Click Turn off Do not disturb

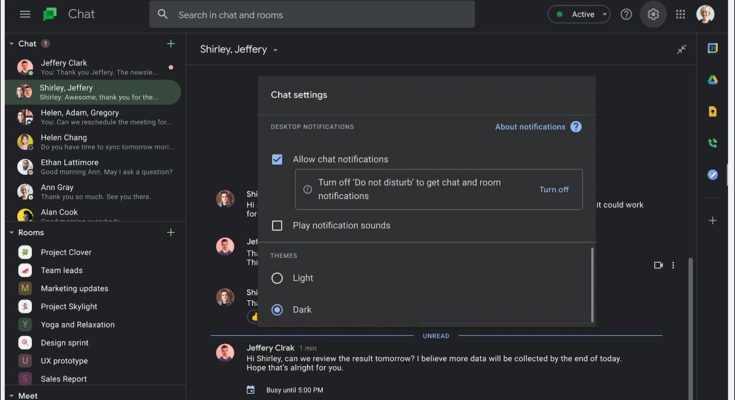[x=553, y=189]
